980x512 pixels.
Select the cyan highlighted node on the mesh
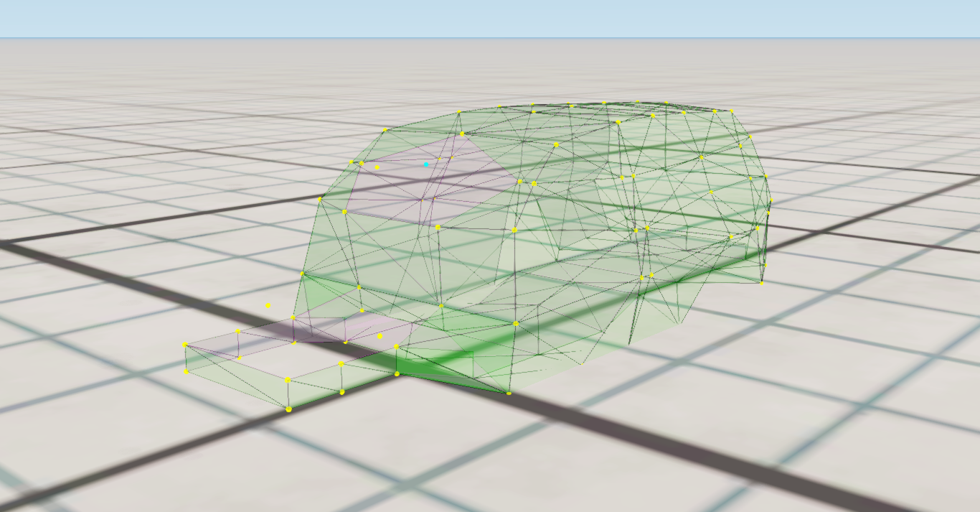tap(426, 164)
